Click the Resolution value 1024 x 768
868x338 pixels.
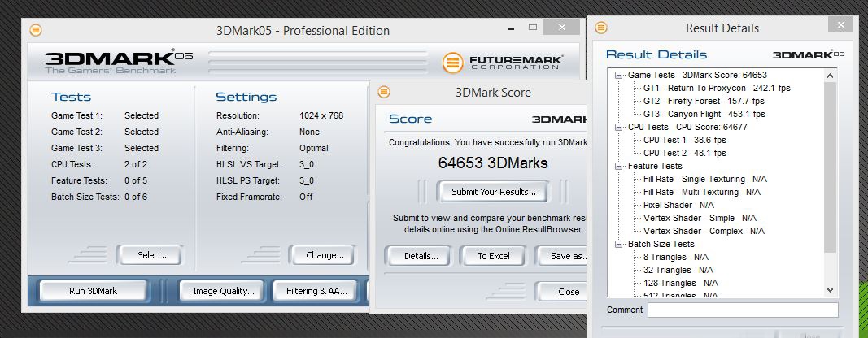pyautogui.click(x=321, y=115)
